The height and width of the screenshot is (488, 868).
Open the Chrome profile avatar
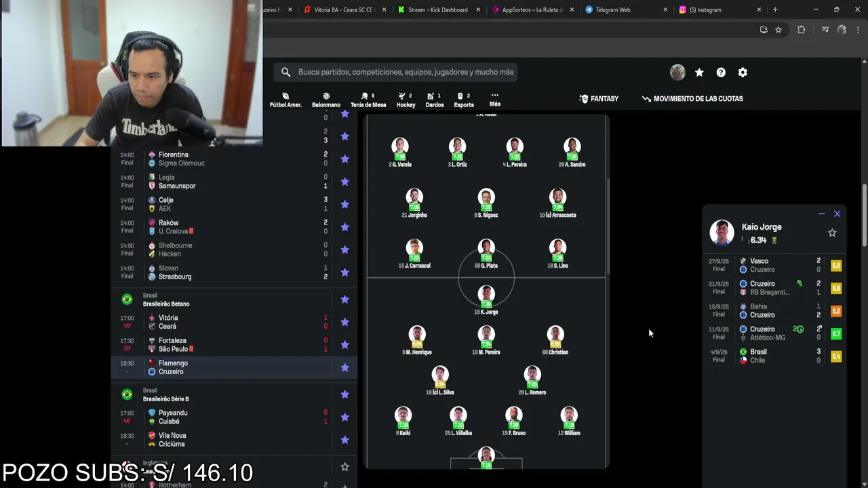842,30
